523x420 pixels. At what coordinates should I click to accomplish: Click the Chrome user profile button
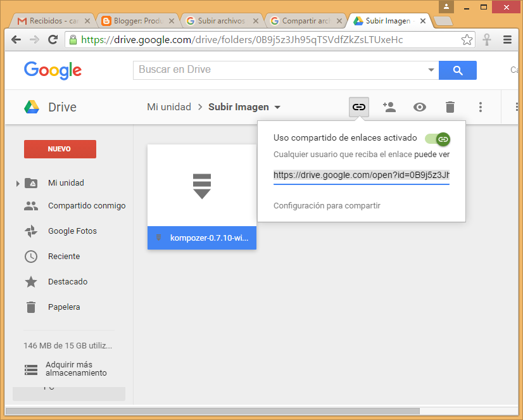446,7
